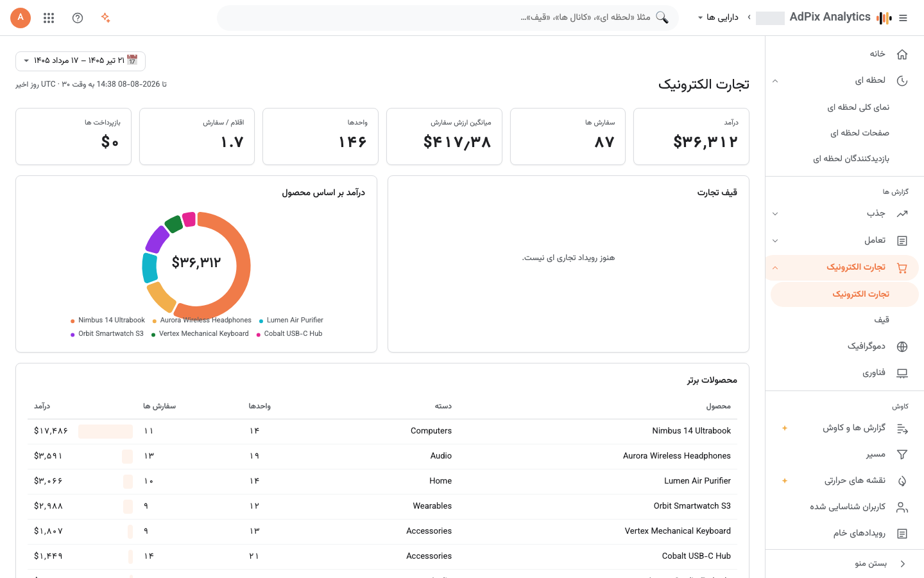Click the laptop icon beside فناوری
The image size is (924, 578).
[902, 373]
